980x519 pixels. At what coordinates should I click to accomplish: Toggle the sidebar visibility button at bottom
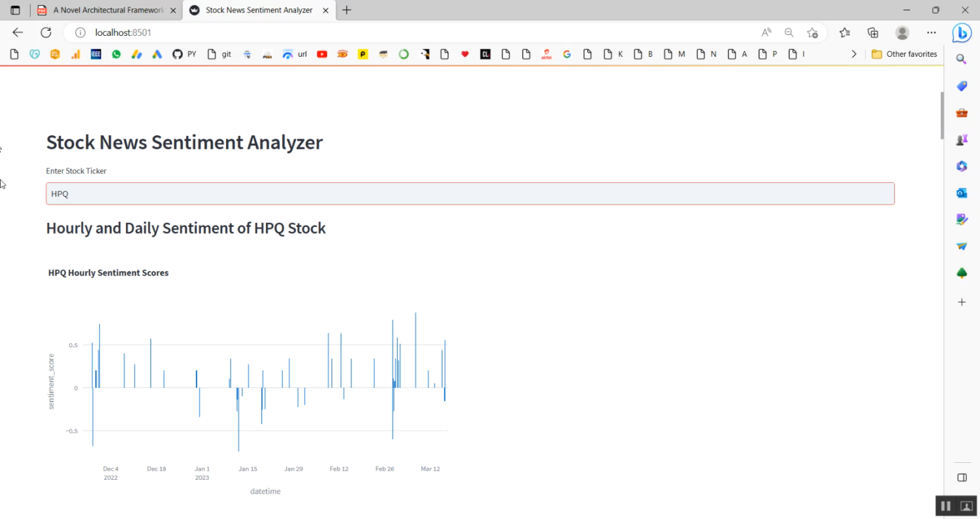[x=962, y=477]
